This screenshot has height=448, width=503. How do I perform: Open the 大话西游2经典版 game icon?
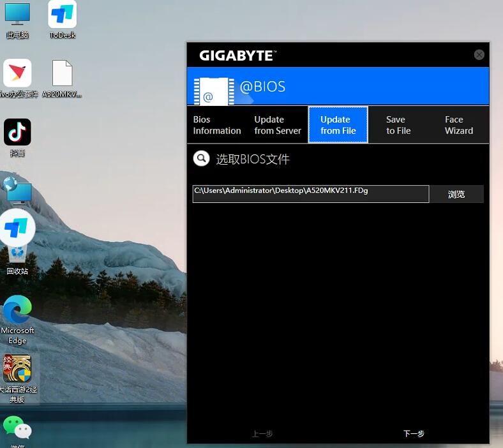[17, 370]
